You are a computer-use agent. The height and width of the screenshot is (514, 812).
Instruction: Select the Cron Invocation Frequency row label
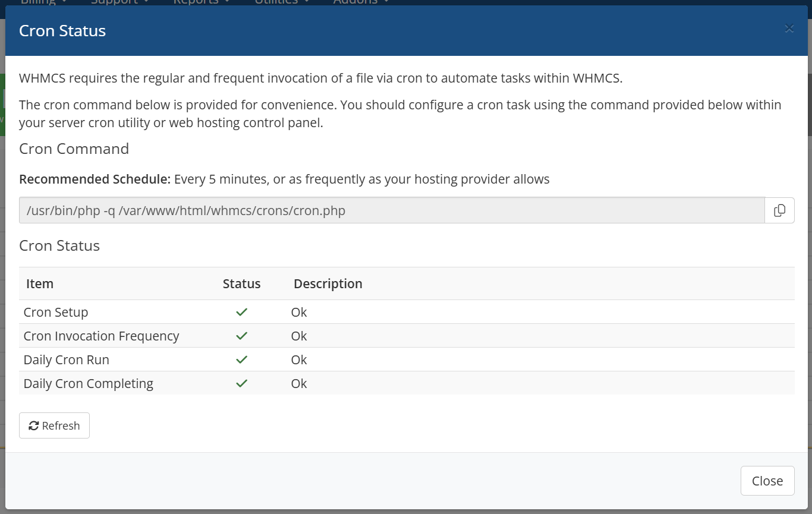pos(101,336)
